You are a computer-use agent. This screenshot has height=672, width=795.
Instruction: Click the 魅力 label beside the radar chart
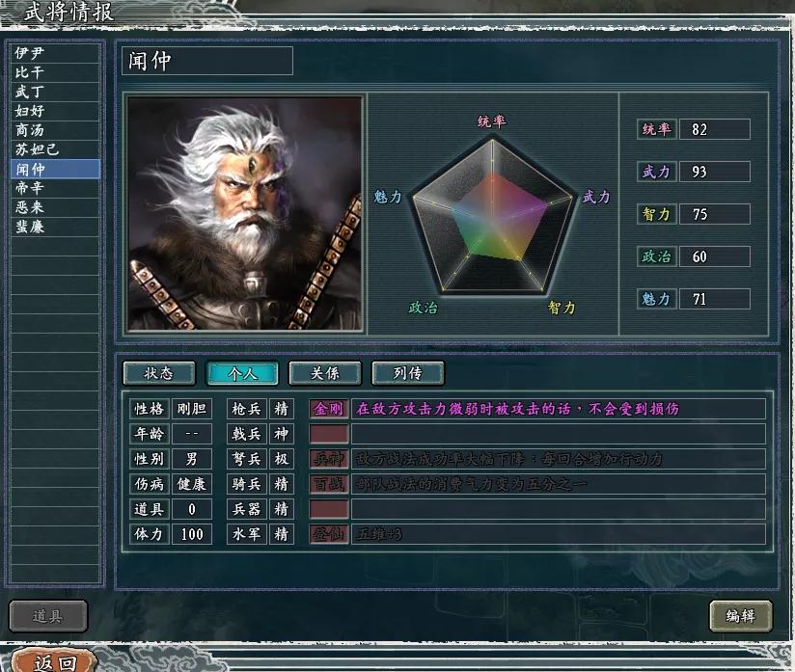pos(388,197)
